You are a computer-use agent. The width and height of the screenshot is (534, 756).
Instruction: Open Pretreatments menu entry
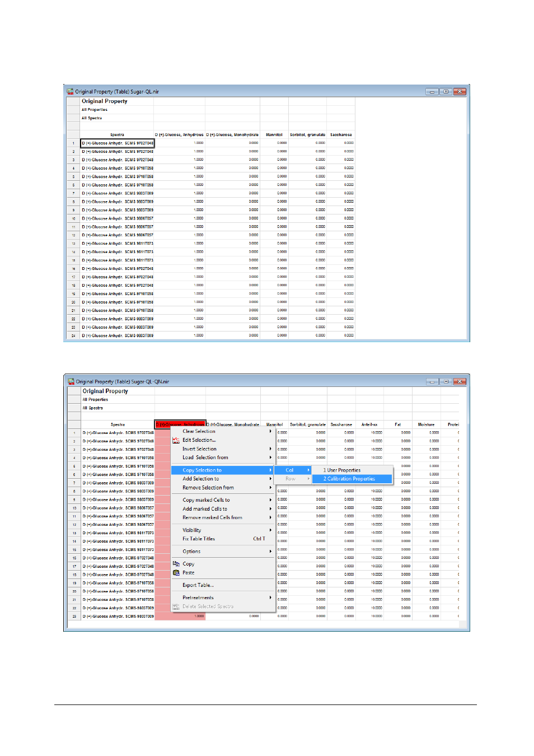(223, 598)
